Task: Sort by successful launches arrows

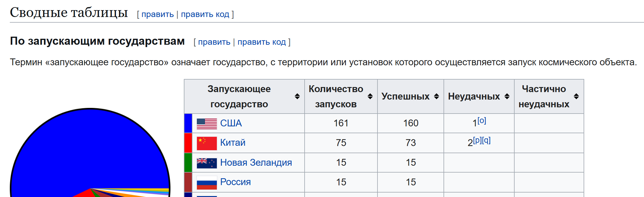Action: 436,96
